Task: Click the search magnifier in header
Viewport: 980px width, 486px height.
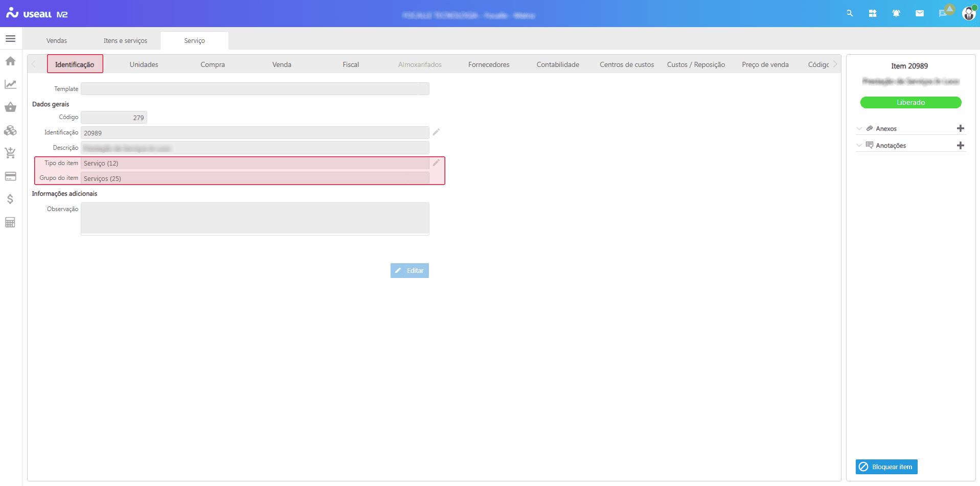Action: point(850,14)
